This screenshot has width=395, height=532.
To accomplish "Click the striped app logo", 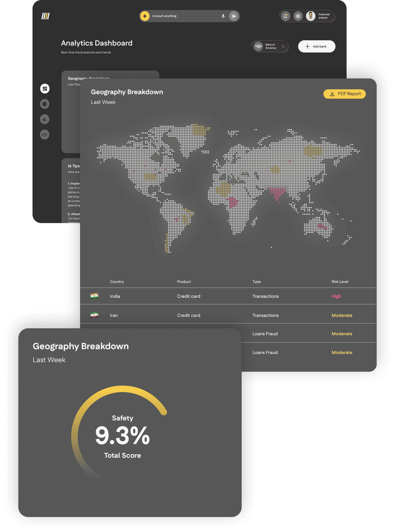I will tap(45, 16).
